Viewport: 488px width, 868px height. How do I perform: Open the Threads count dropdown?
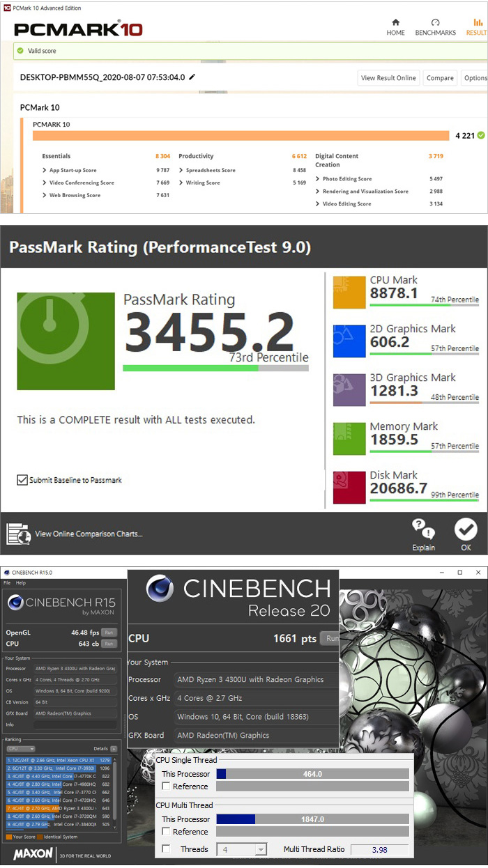242,849
